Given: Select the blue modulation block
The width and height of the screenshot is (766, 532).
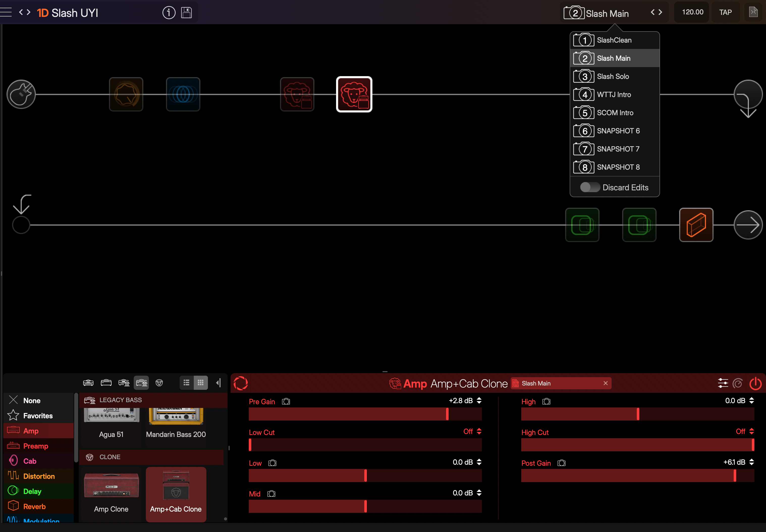Looking at the screenshot, I should coord(183,94).
